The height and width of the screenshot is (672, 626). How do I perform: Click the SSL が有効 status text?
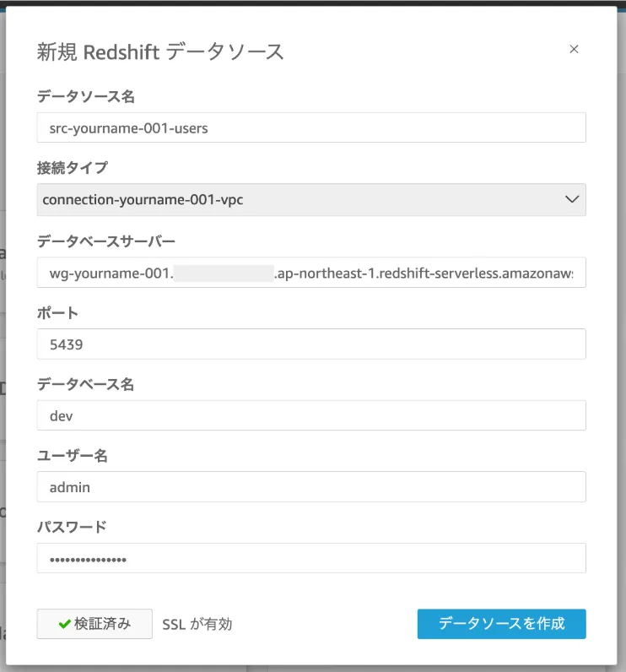(x=197, y=625)
